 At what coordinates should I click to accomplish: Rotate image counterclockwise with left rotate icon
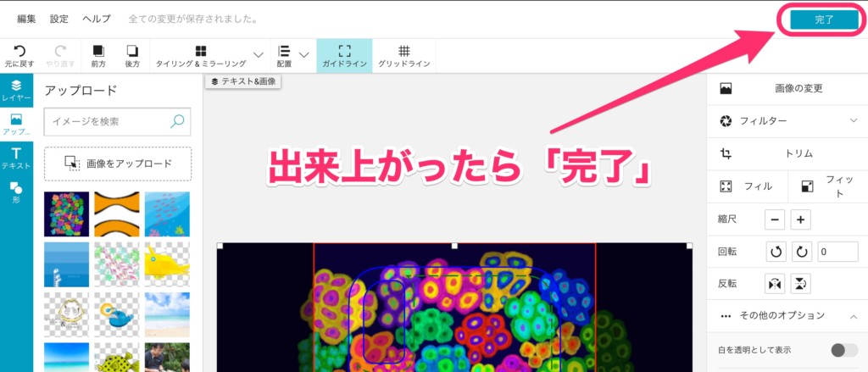click(776, 252)
